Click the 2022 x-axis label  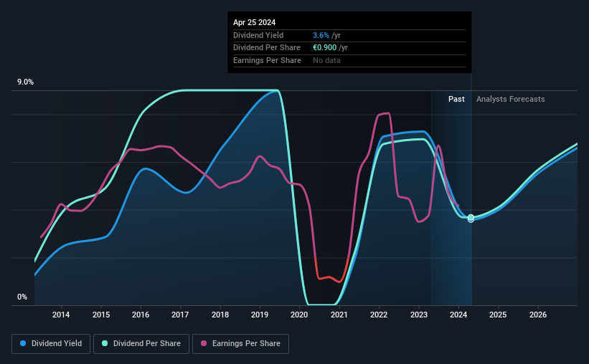point(379,315)
